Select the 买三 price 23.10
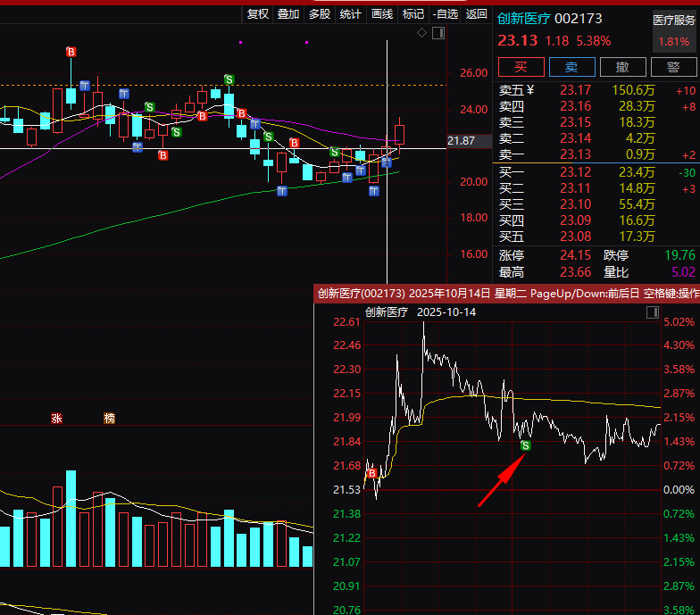Viewport: 700px width, 615px height. pyautogui.click(x=575, y=204)
